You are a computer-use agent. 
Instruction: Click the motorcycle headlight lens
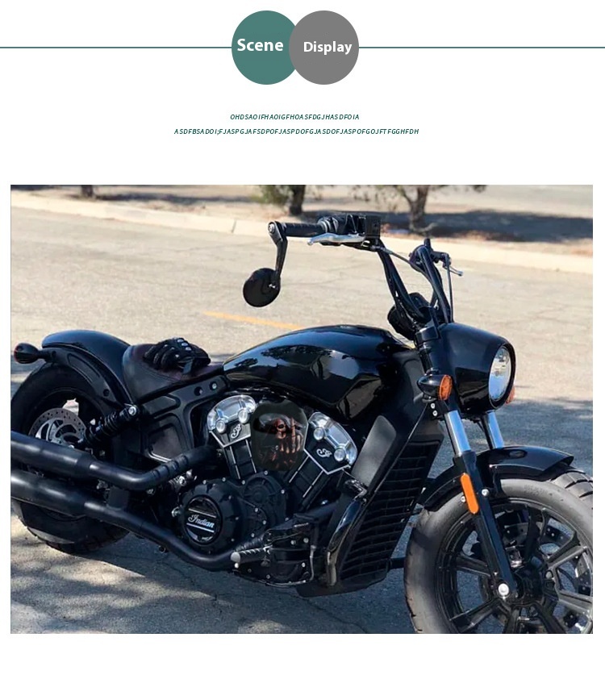[x=499, y=374]
